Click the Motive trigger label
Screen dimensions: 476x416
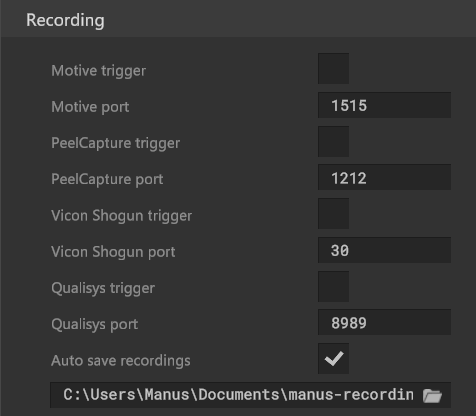coord(98,71)
